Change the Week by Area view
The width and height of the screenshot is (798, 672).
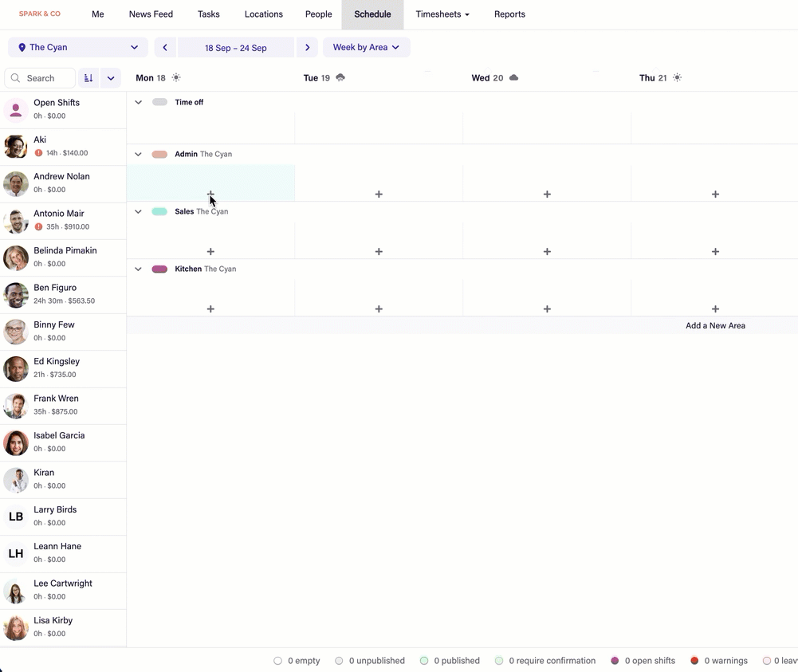[x=366, y=47]
